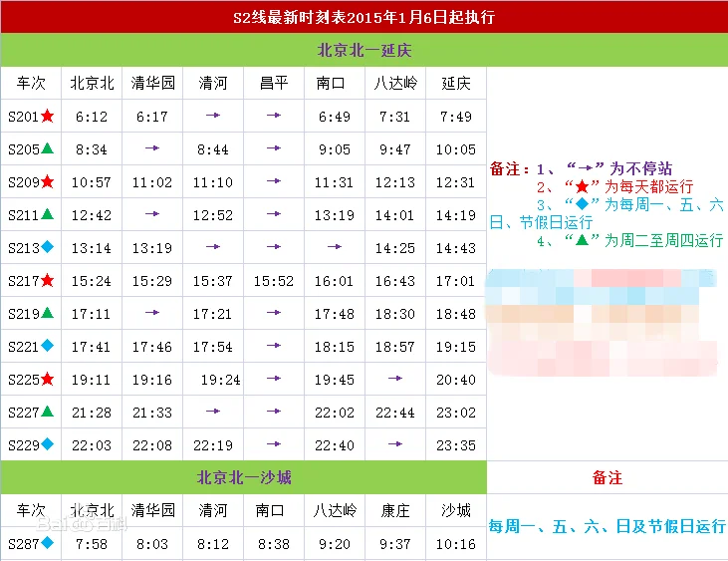Click the S229 清河 time 22:19
This screenshot has height=561, width=728.
tap(213, 445)
